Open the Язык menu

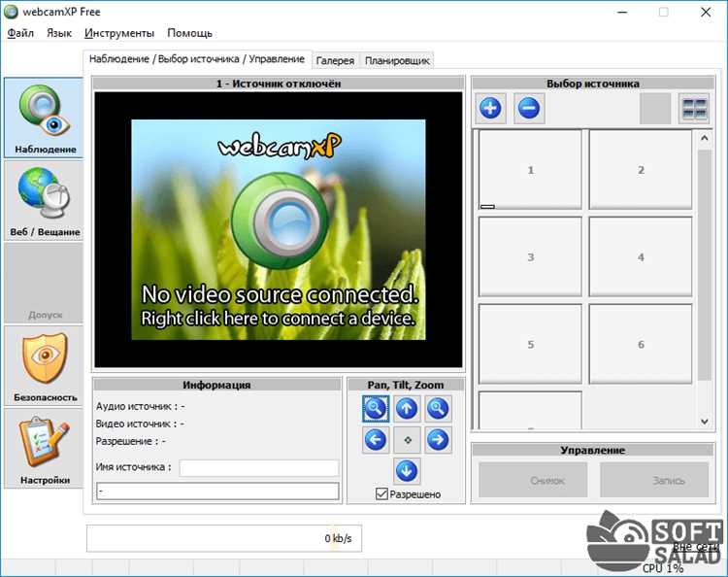coord(59,33)
